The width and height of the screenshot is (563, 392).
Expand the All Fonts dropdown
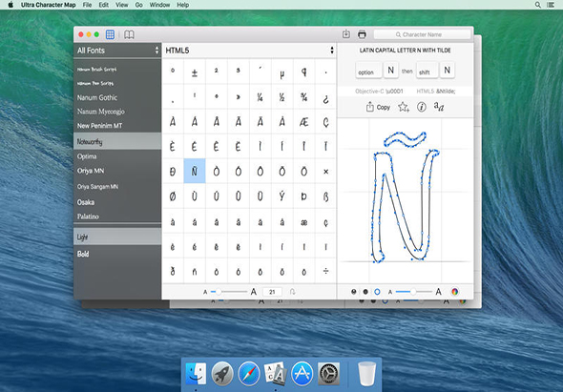117,51
